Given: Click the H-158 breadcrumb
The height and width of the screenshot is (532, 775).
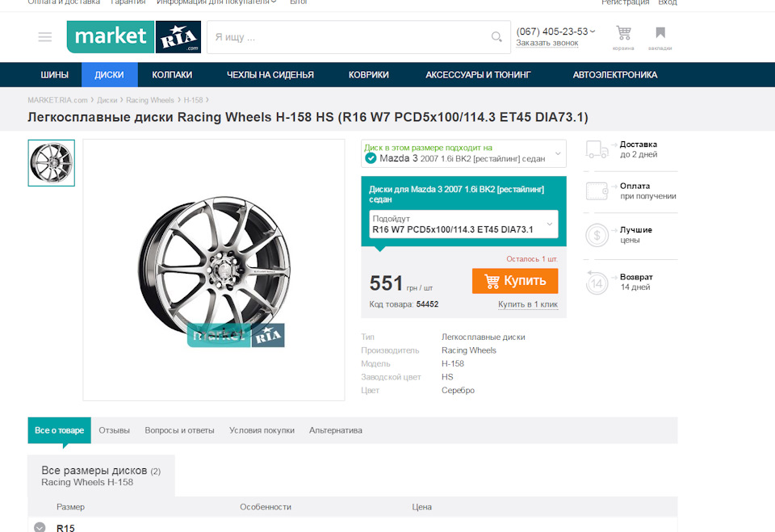Looking at the screenshot, I should (193, 100).
